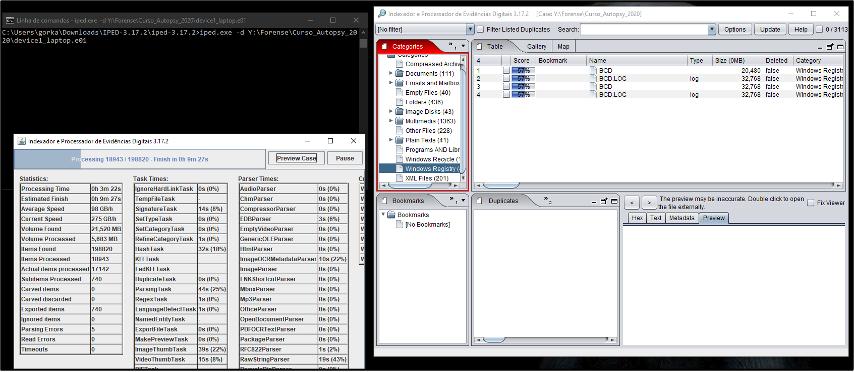Click the Help button
The width and height of the screenshot is (854, 372).
tap(801, 29)
